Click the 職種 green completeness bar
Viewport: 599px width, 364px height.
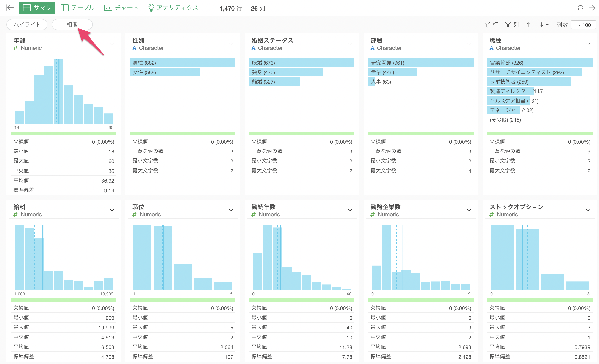coord(540,133)
